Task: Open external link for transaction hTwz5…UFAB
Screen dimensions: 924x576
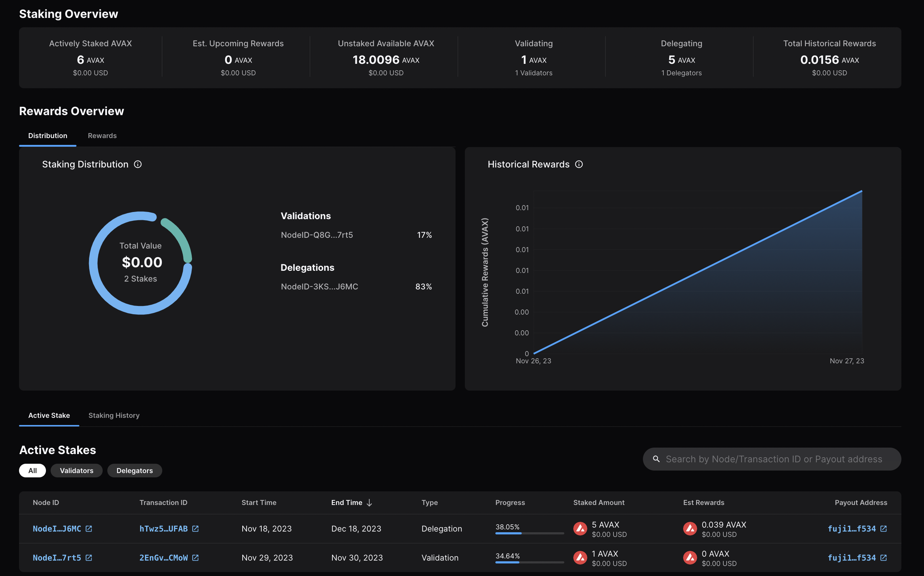Action: pos(196,528)
